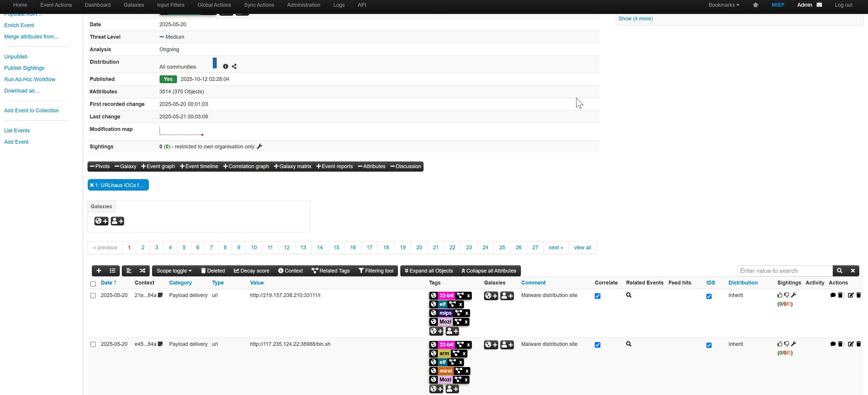Screen dimensions: 868x395
Task: Click the add attribute plus icon
Action: click(x=98, y=271)
